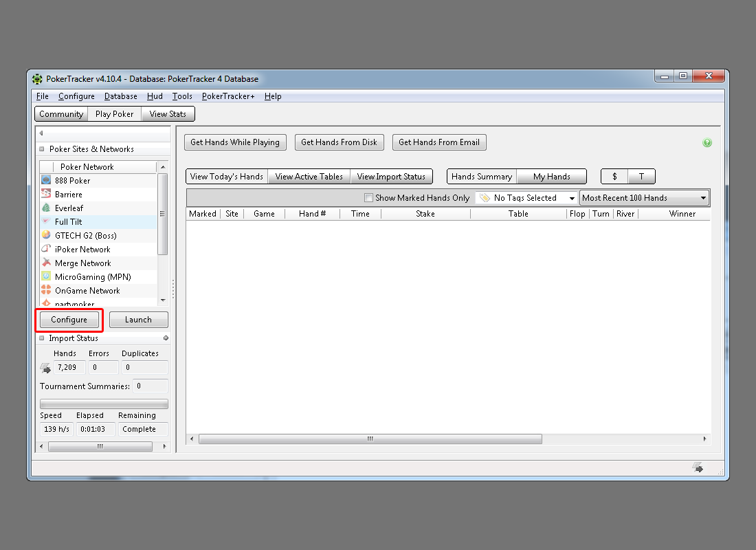Click the GTECH G2 (Boss) icon

46,235
